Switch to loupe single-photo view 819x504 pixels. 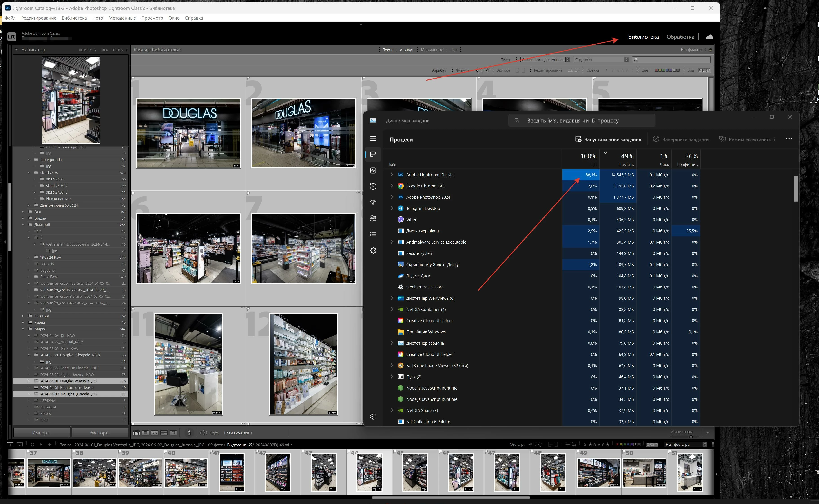(x=145, y=433)
